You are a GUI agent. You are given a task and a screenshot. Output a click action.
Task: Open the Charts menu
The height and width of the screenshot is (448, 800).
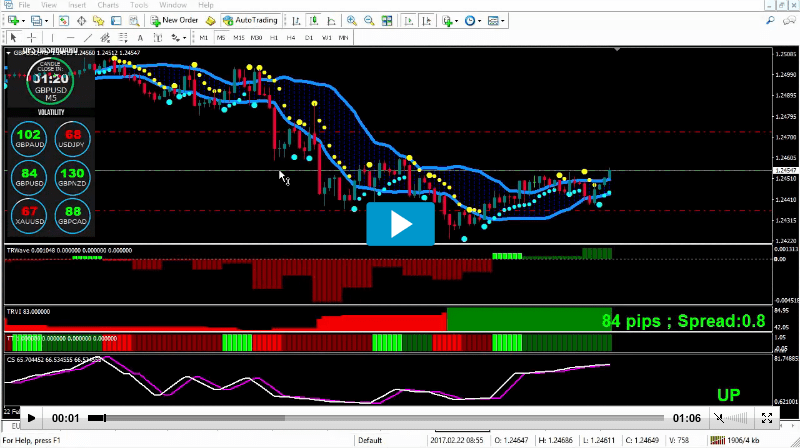108,5
